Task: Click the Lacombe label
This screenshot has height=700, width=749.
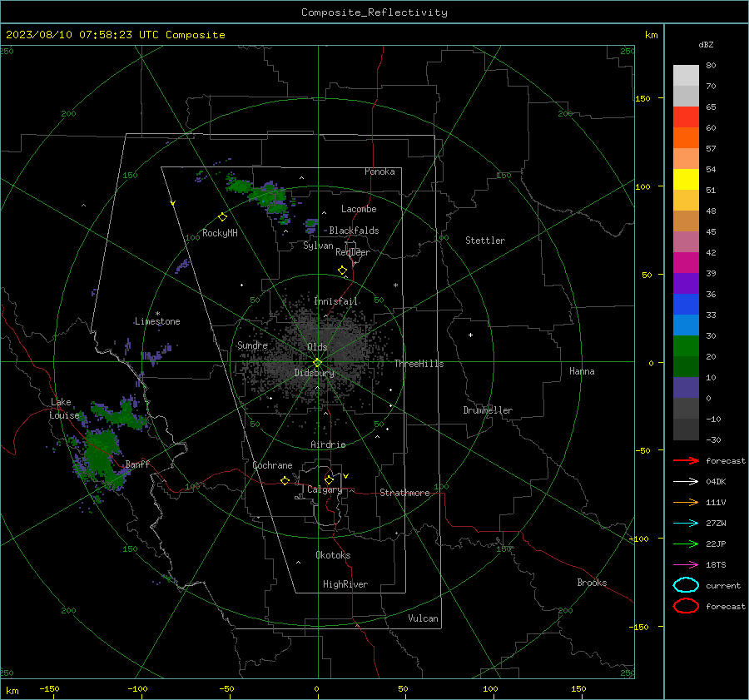Action: (x=359, y=209)
